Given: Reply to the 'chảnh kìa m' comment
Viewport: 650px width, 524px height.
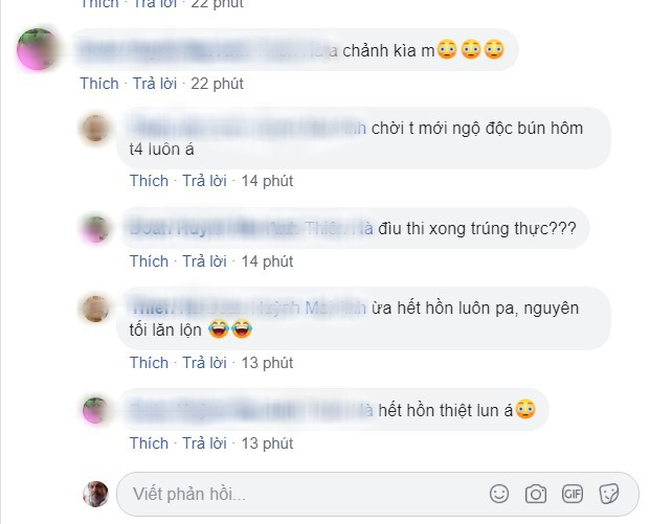Looking at the screenshot, I should [x=155, y=84].
